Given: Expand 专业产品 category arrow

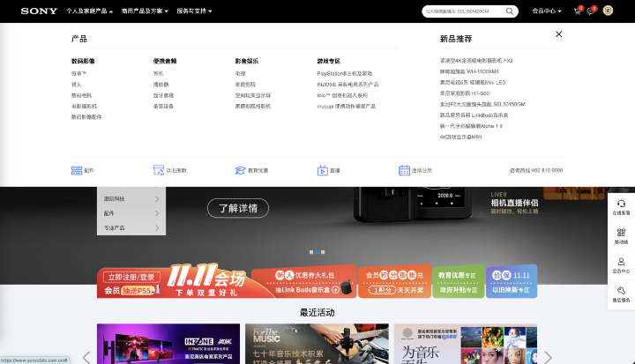Looking at the screenshot, I should click(157, 228).
